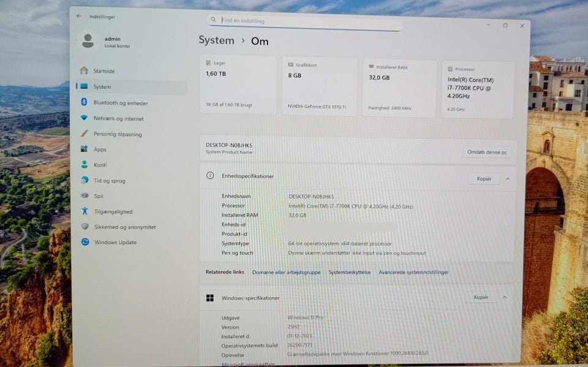
Task: Click the System monitor icon in sidebar
Action: (x=84, y=86)
